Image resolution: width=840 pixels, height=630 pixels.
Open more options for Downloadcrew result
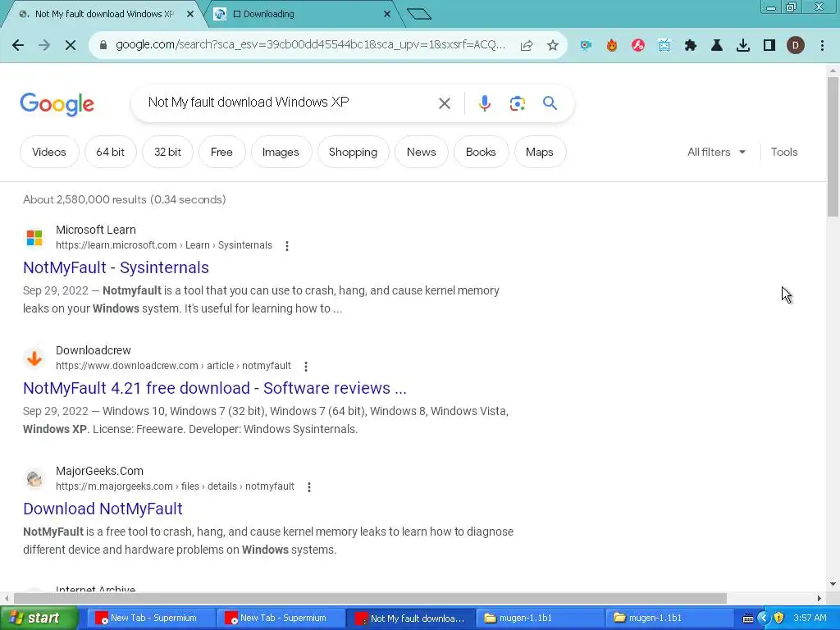tap(306, 367)
